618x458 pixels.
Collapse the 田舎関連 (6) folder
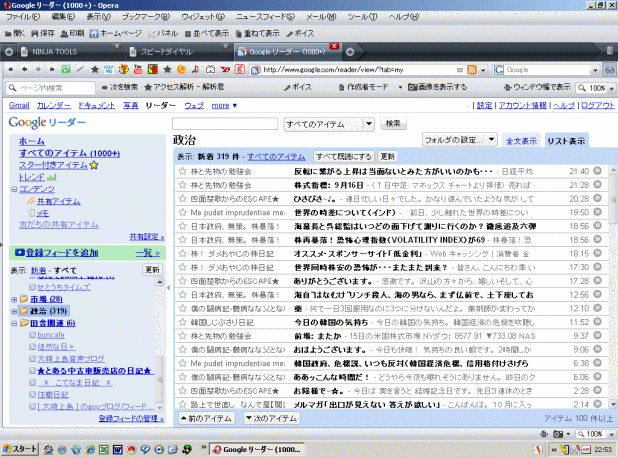(x=14, y=323)
